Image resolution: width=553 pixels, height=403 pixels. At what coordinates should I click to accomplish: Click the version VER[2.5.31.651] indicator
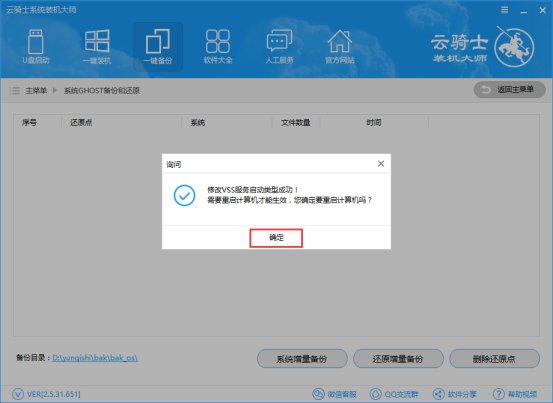[x=47, y=394]
